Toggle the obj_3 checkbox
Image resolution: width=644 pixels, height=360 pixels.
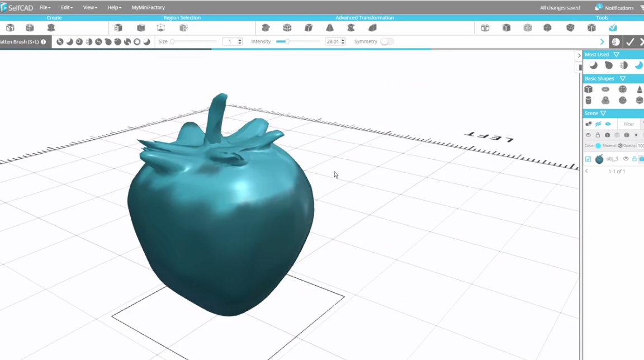click(x=588, y=159)
